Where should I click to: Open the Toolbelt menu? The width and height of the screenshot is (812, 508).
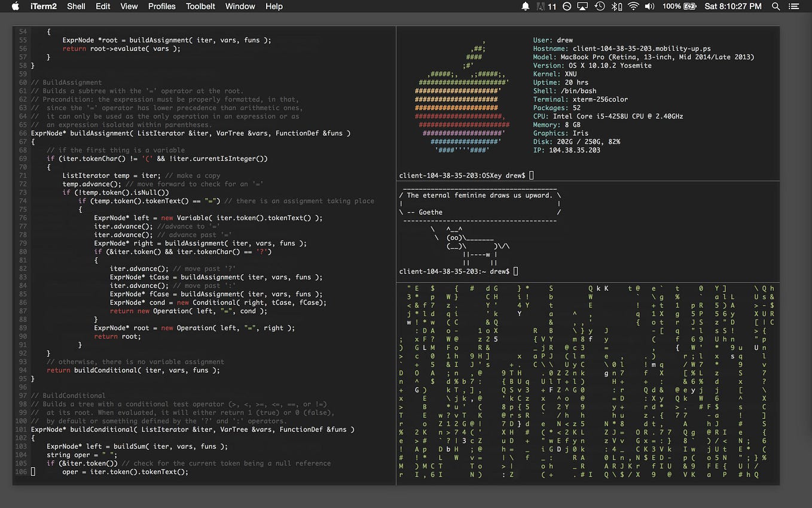click(200, 7)
